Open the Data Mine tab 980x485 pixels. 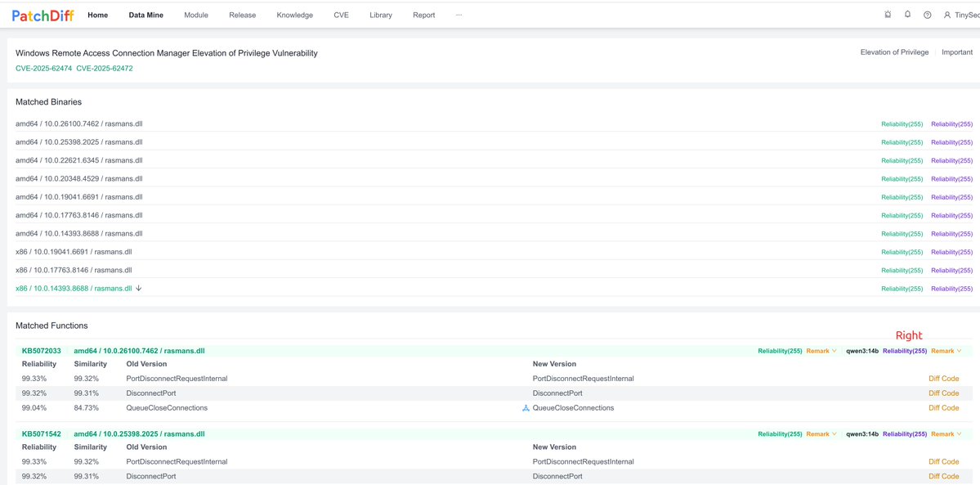pyautogui.click(x=146, y=15)
